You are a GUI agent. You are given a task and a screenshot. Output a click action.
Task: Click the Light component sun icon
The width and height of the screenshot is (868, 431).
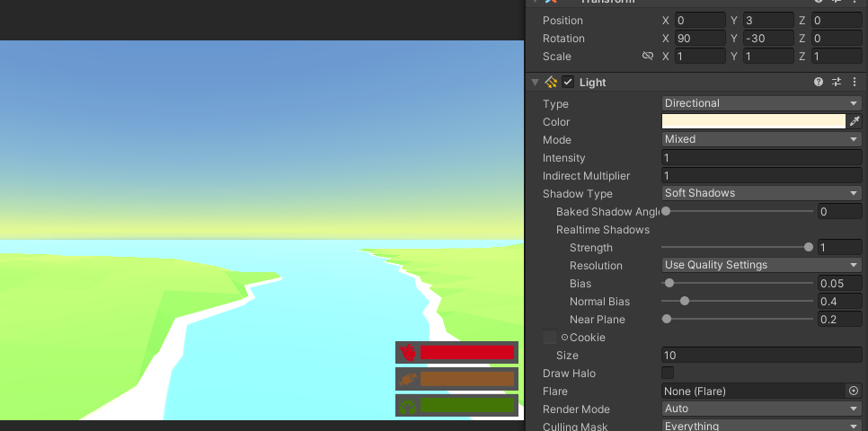tap(551, 83)
